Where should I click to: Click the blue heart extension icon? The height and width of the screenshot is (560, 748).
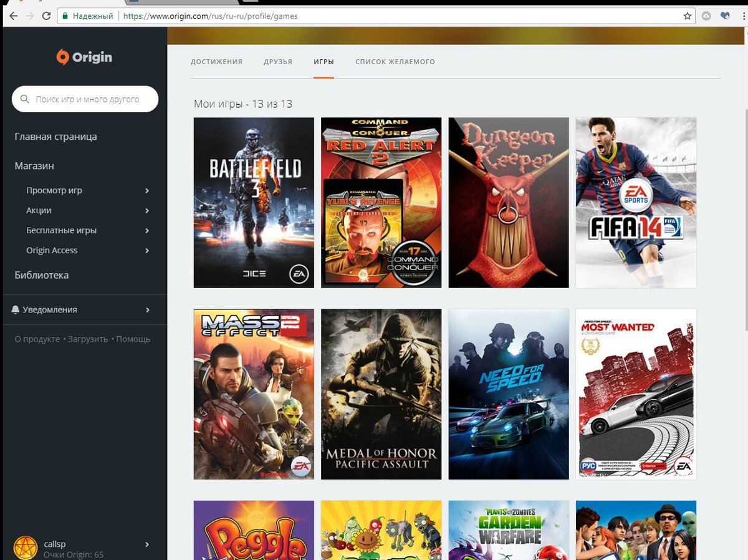point(725,16)
